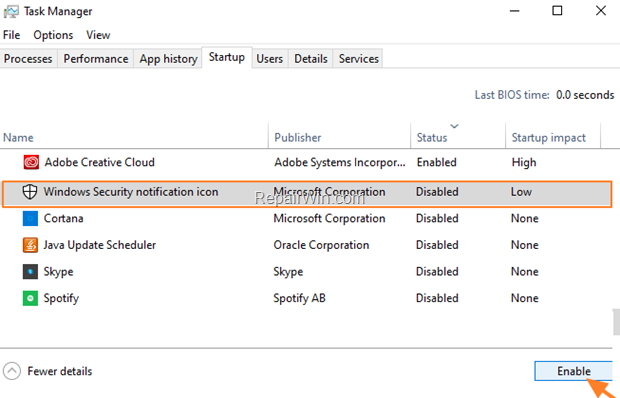Click the Spotify app icon
The height and width of the screenshot is (398, 620).
(30, 298)
